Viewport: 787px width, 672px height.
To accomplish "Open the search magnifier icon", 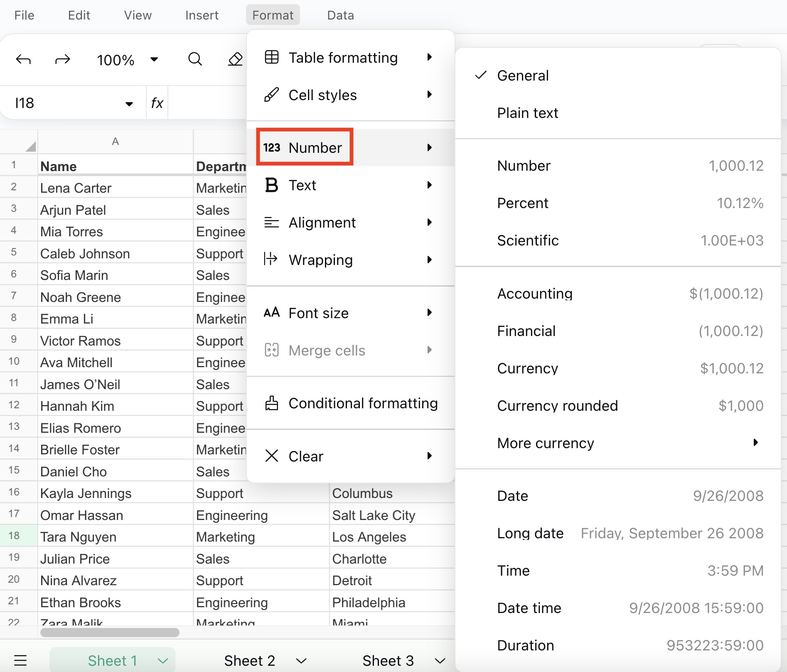I will pos(195,59).
